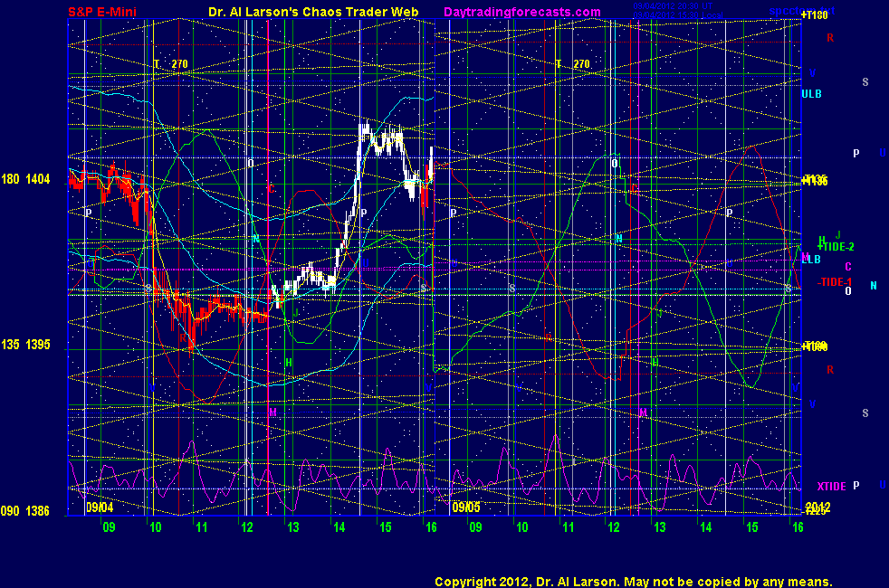Click the magenta "XTIDE" legend label
889x588 pixels.
pyautogui.click(x=831, y=487)
